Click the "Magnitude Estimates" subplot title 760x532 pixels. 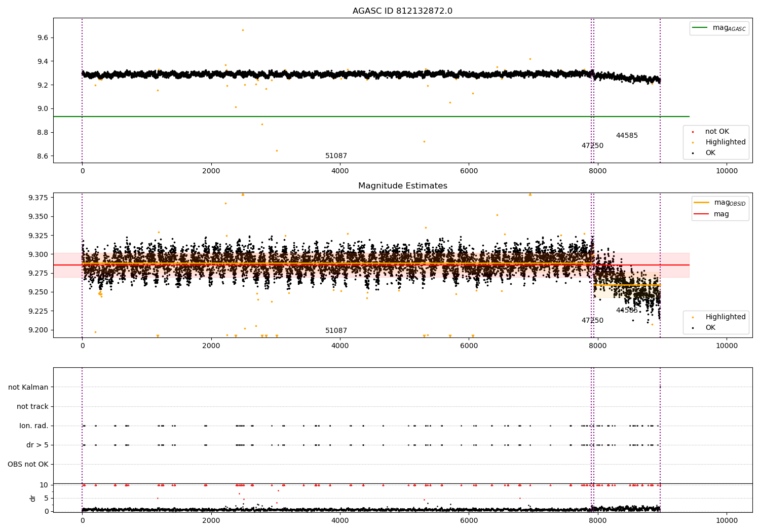[x=402, y=186]
